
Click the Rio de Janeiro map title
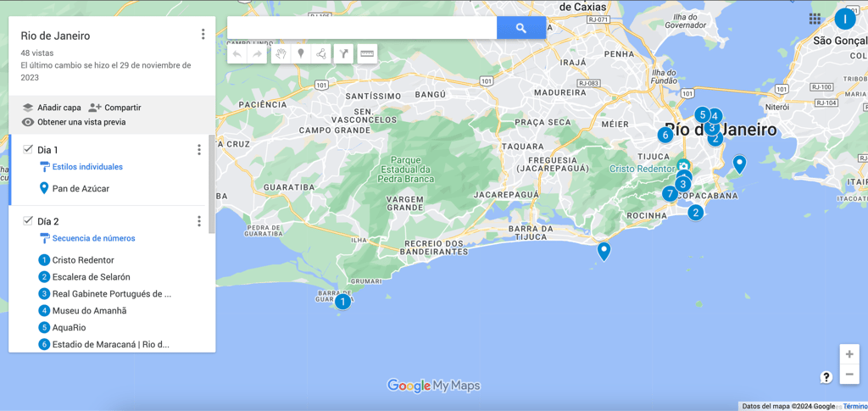tap(55, 36)
